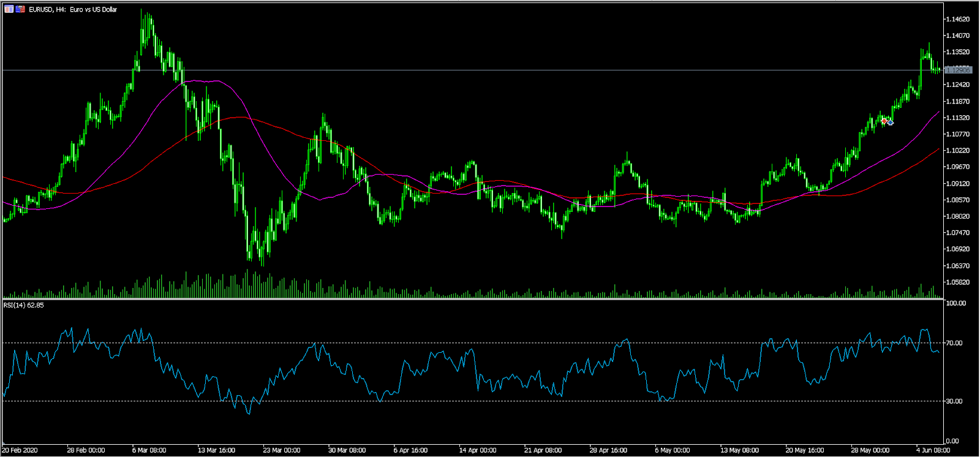
Task: Click the 1.08020 price scale label
Action: point(958,216)
